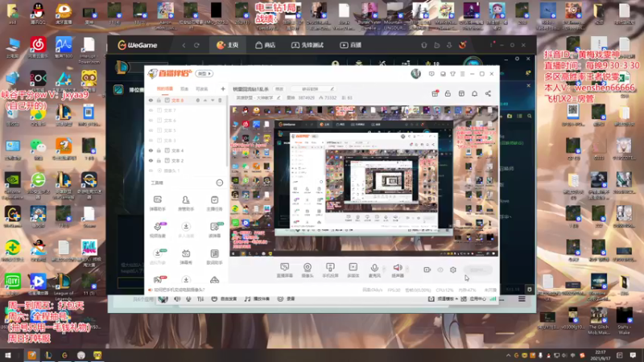Screen dimensions: 644x362
Task: Click the start streaming button
Action: (477, 269)
